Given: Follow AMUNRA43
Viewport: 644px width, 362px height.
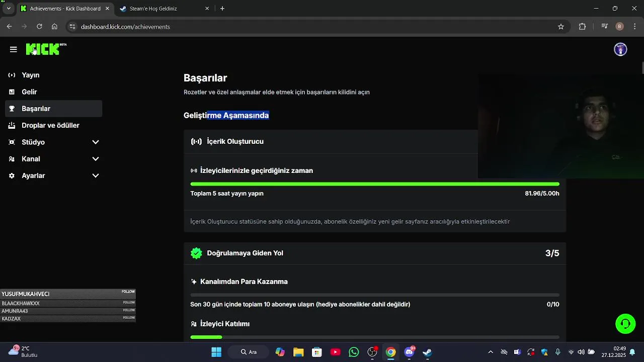Looking at the screenshot, I should (x=129, y=310).
